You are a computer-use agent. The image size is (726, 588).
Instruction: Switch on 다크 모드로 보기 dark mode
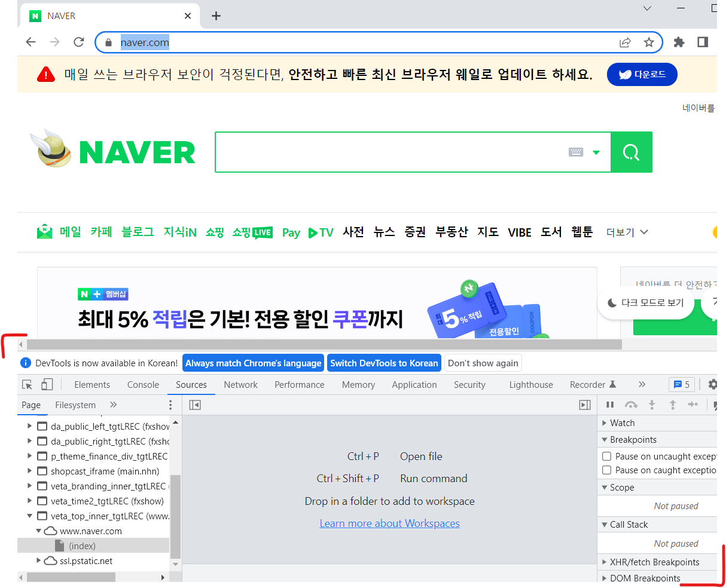[x=646, y=303]
